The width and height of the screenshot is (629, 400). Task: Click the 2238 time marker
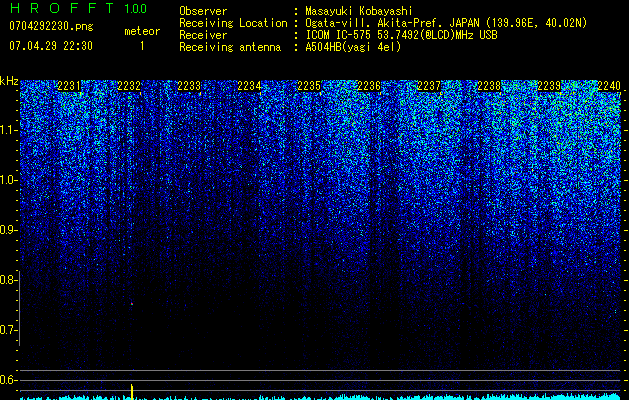pyautogui.click(x=489, y=86)
